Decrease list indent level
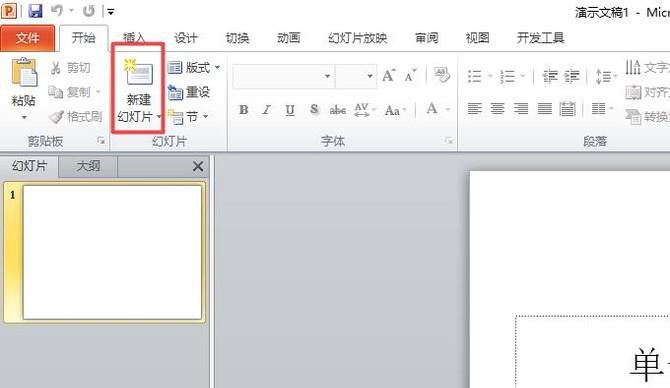The width and height of the screenshot is (670, 388). [x=550, y=76]
